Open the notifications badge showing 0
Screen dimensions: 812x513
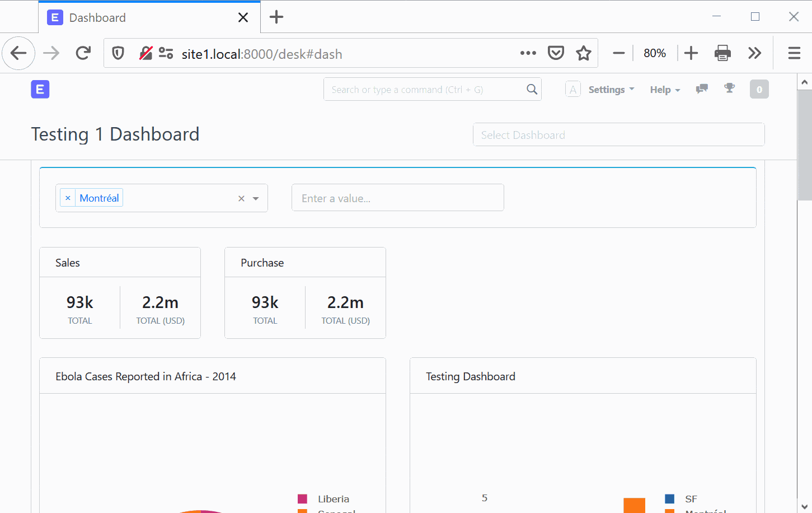point(759,88)
